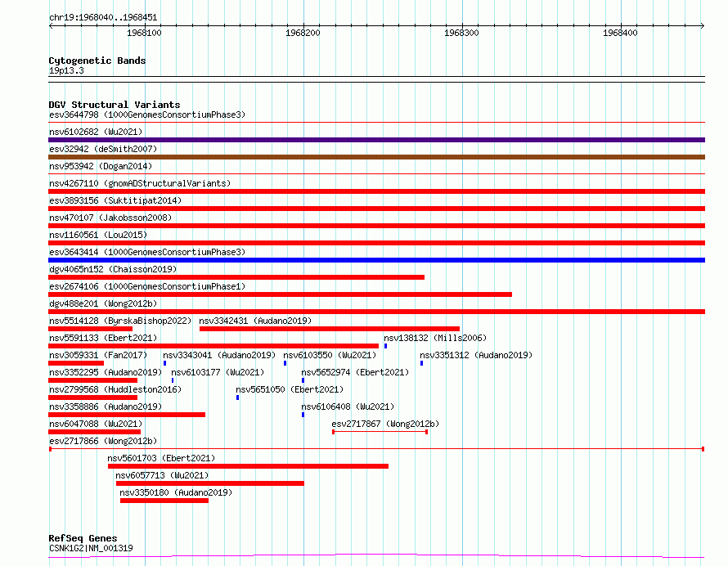Screen dimensions: 728x566
Task: Click the red bar under nsv3342431
Action: point(330,329)
